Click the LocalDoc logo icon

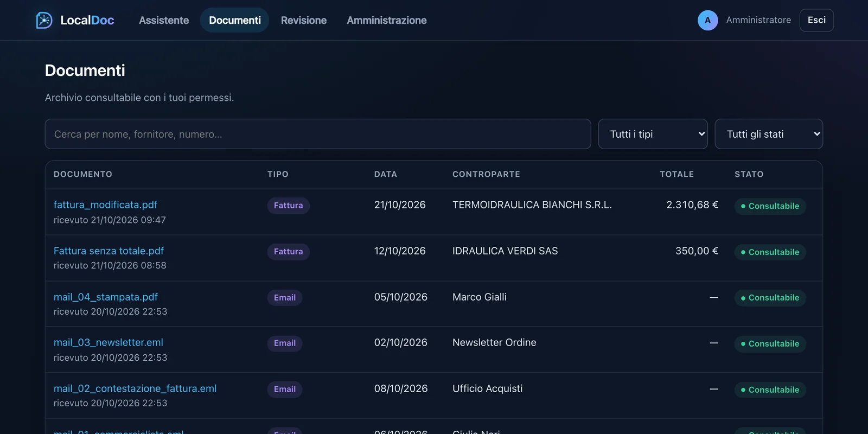[x=44, y=20]
